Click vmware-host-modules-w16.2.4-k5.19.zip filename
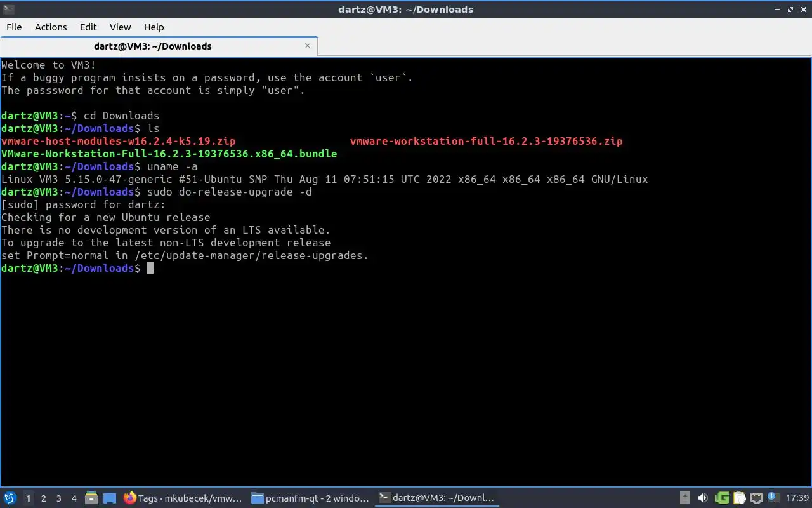 (x=119, y=141)
